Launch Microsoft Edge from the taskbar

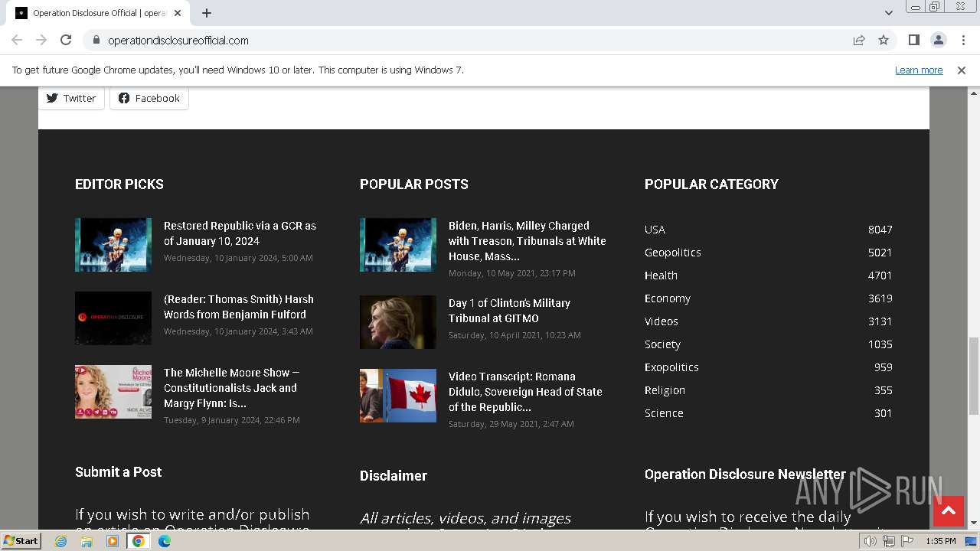click(165, 541)
